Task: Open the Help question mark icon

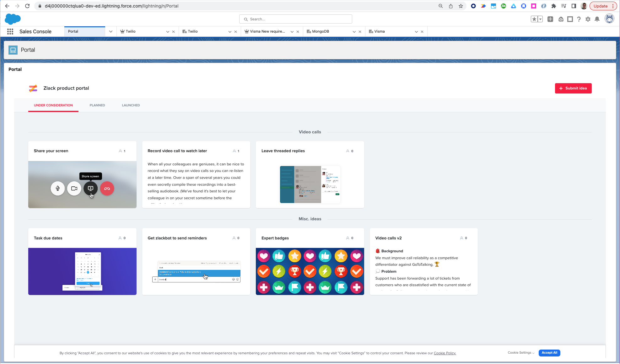Action: 579,19
